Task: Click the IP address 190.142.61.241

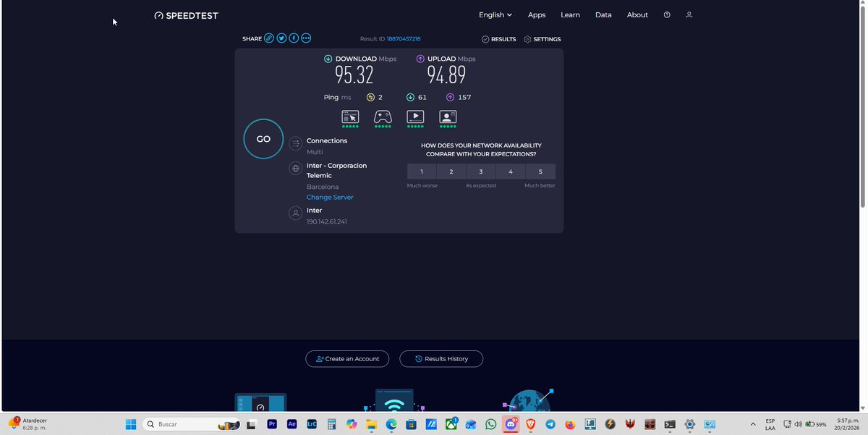Action: click(327, 221)
